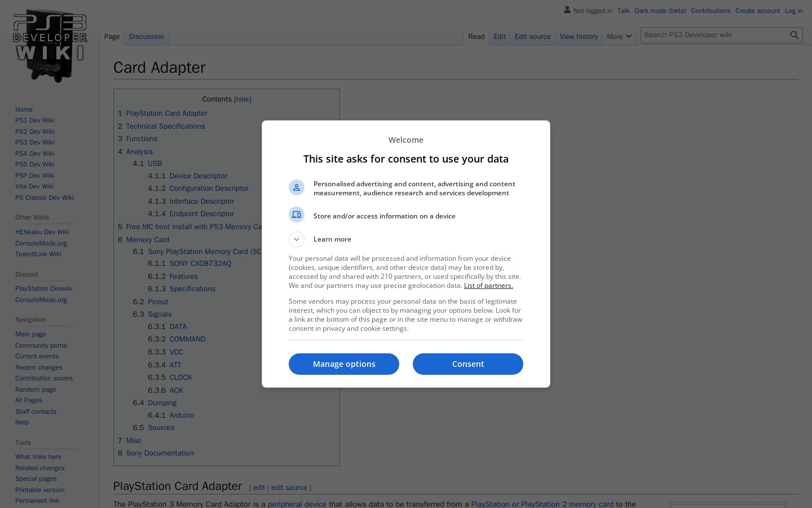This screenshot has height=508, width=812.
Task: Jump to Analysis section in contents
Action: [139, 152]
